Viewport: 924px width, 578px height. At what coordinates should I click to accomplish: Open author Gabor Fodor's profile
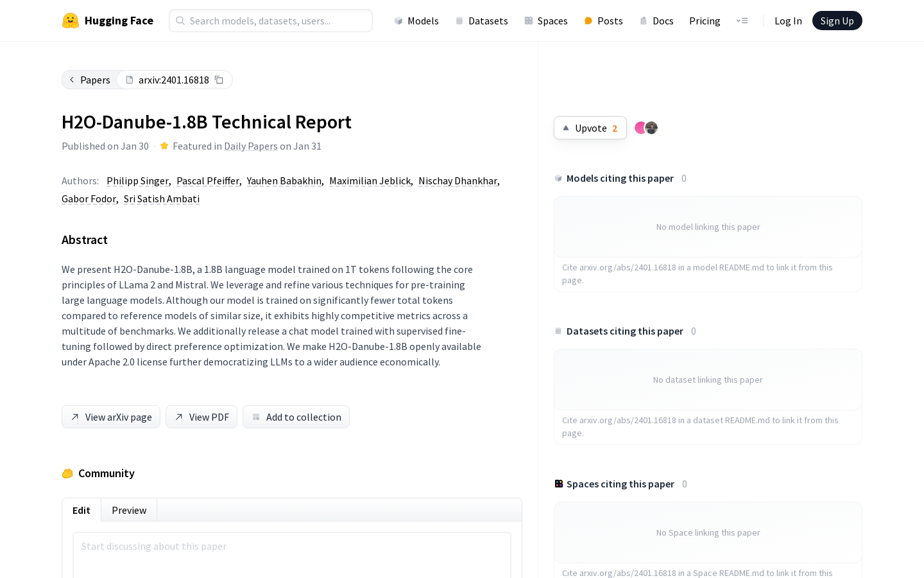click(x=89, y=198)
